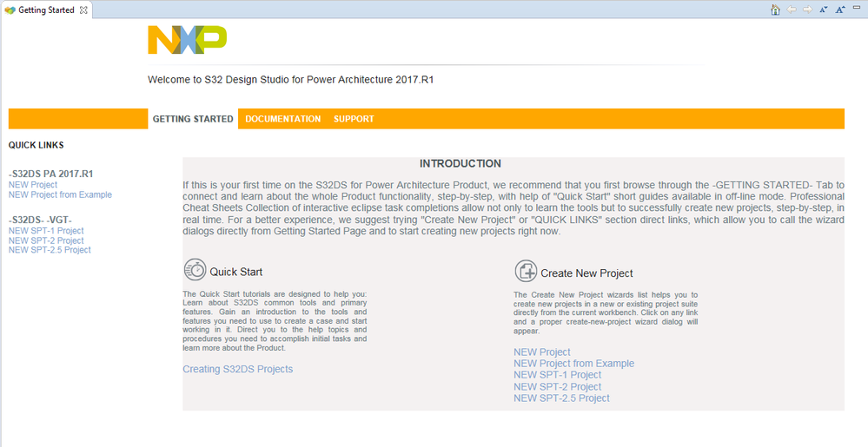Click the Create New Project document icon
The image size is (868, 447).
pyautogui.click(x=526, y=271)
